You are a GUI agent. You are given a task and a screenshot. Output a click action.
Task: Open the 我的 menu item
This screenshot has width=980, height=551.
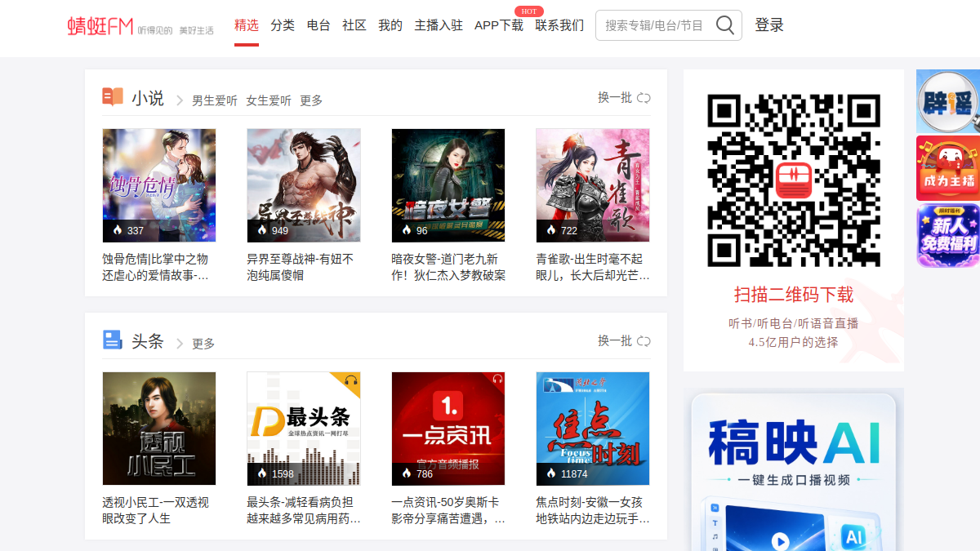(x=390, y=25)
